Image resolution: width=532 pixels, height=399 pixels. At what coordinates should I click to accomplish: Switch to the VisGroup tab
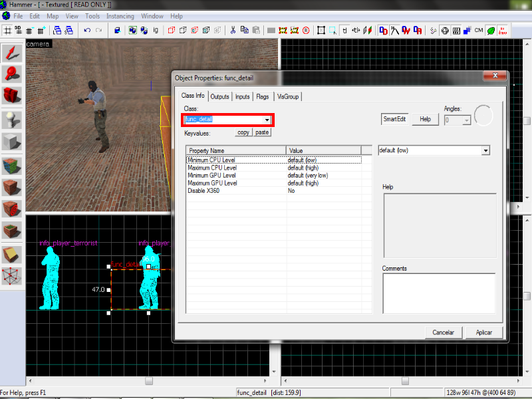pyautogui.click(x=288, y=96)
